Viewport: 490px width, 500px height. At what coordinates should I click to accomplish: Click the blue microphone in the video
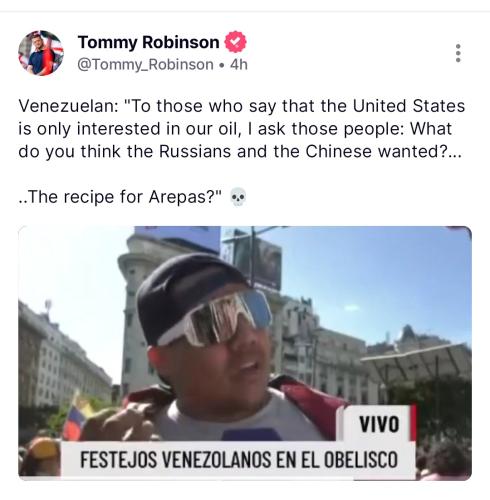tap(252, 434)
